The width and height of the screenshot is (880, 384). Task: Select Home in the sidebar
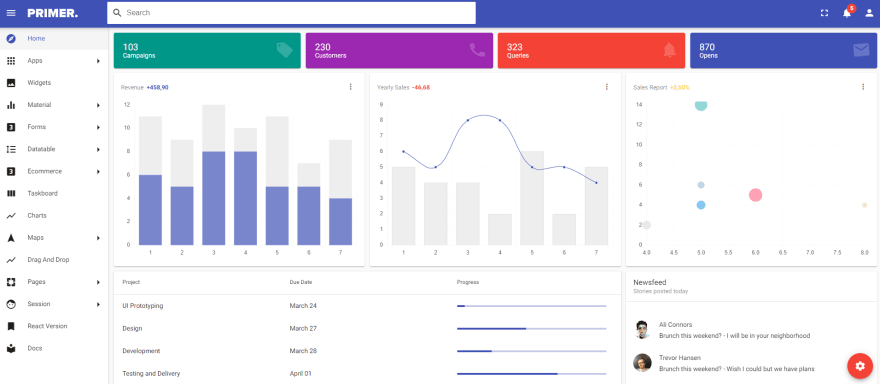pyautogui.click(x=54, y=39)
